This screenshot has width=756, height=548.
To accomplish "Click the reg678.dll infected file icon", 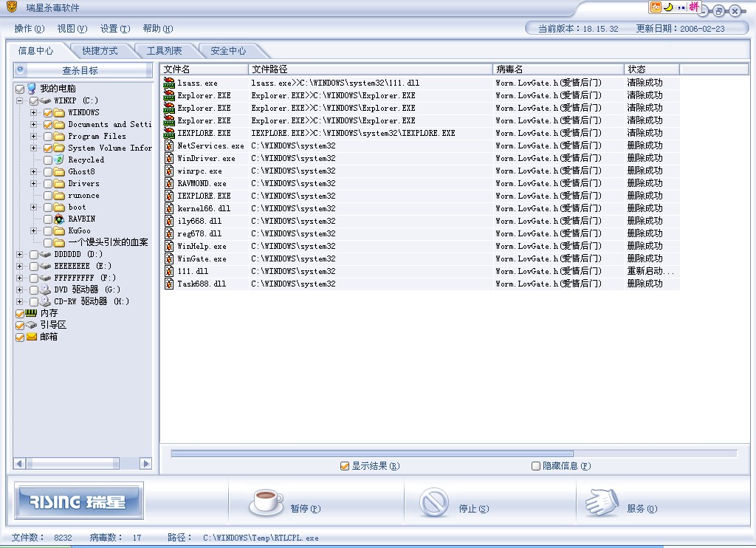I will pyautogui.click(x=169, y=233).
